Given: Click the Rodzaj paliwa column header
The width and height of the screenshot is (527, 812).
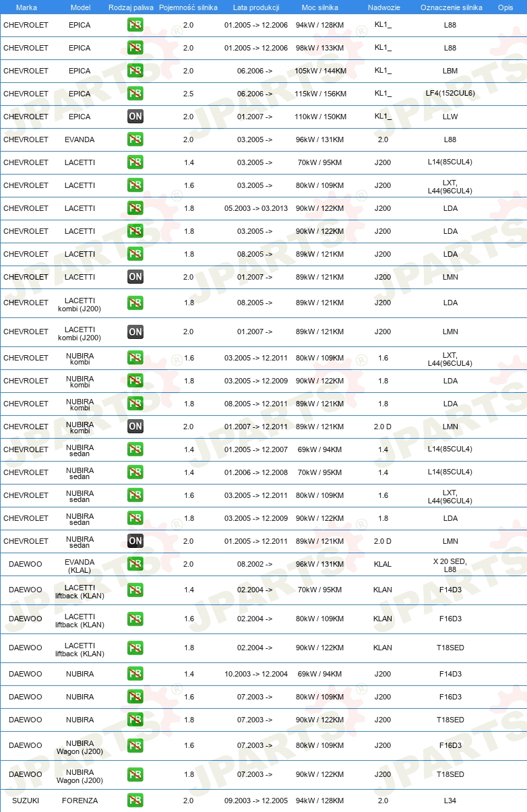Looking at the screenshot, I should pyautogui.click(x=131, y=7).
